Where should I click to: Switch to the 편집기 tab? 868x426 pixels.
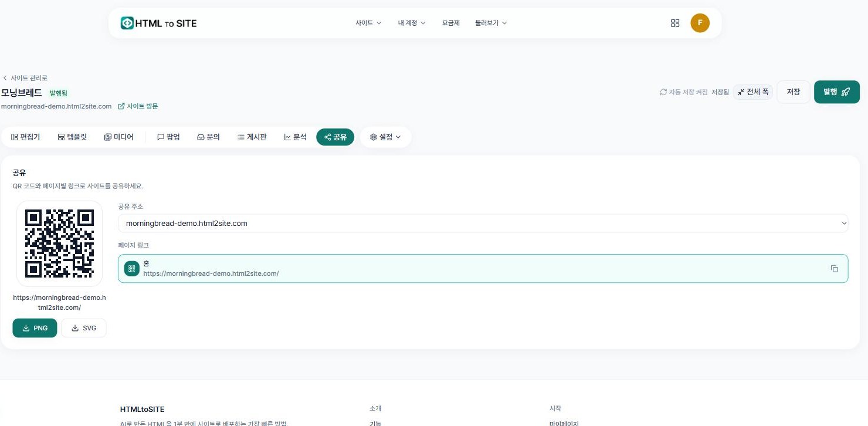(x=25, y=137)
